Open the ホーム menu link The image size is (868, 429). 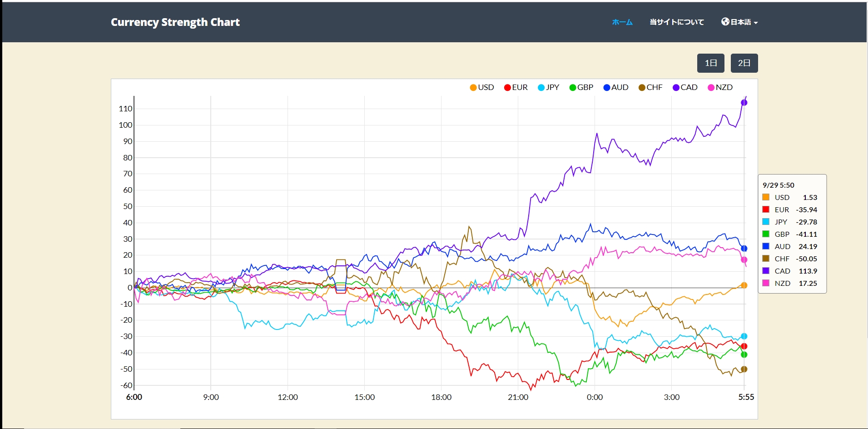[x=622, y=22]
